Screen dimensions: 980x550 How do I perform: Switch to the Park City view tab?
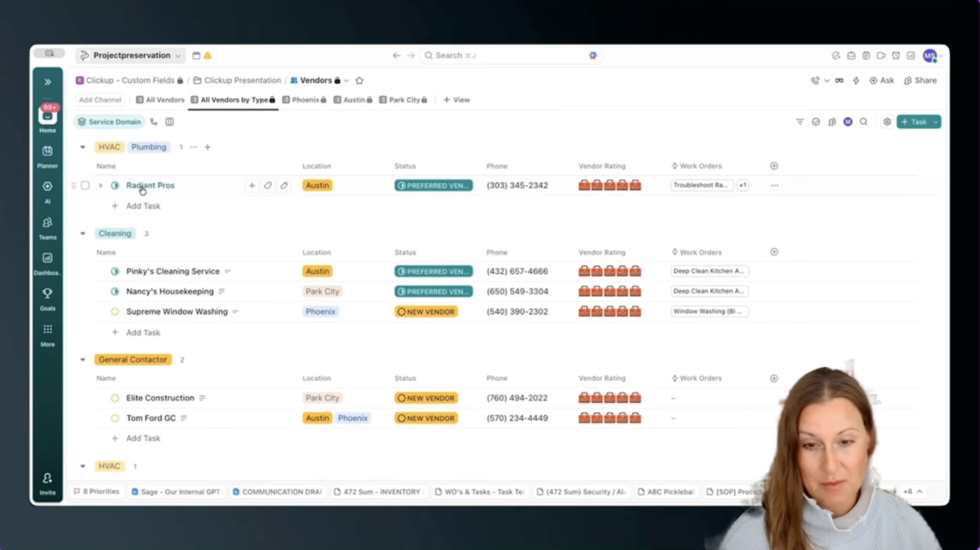[x=402, y=100]
